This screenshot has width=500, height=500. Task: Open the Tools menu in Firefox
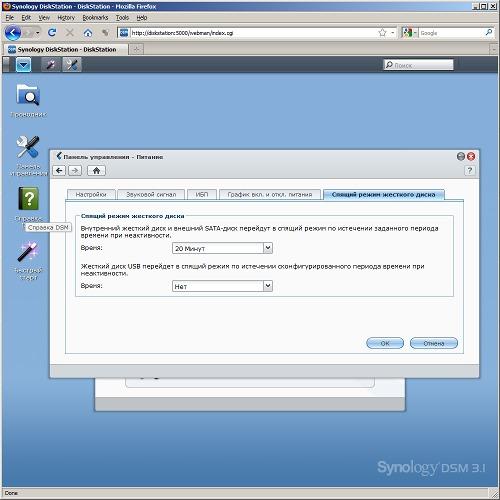pos(122,18)
